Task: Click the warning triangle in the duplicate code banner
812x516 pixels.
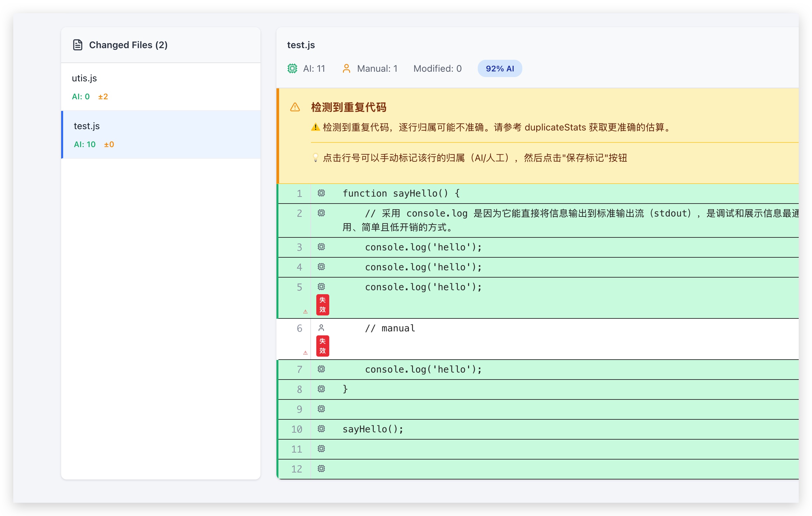Action: tap(295, 108)
